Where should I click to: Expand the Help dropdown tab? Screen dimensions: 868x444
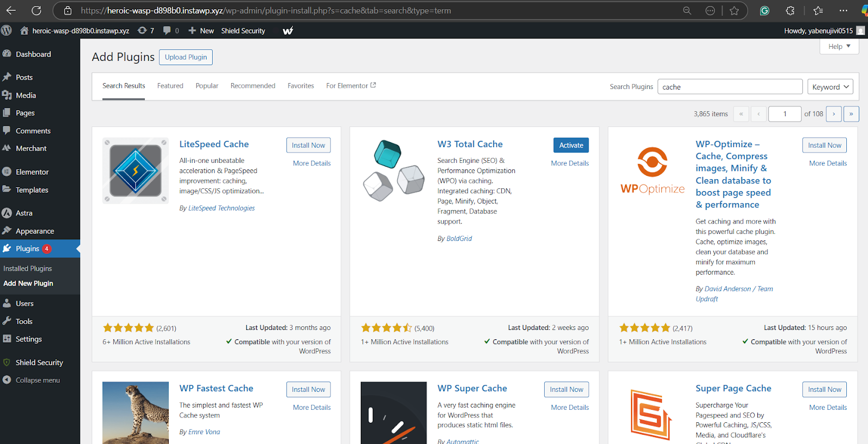click(839, 47)
